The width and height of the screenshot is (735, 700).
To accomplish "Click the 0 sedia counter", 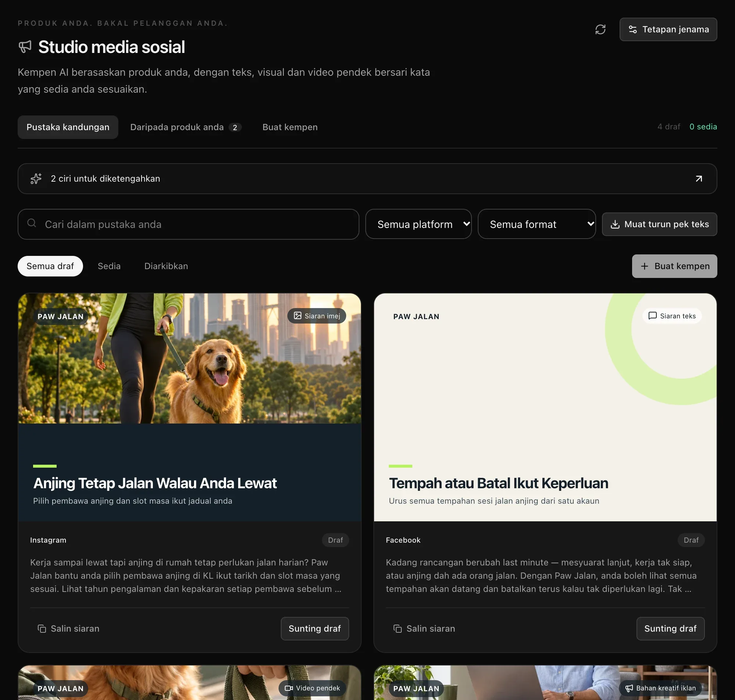I will pos(703,126).
